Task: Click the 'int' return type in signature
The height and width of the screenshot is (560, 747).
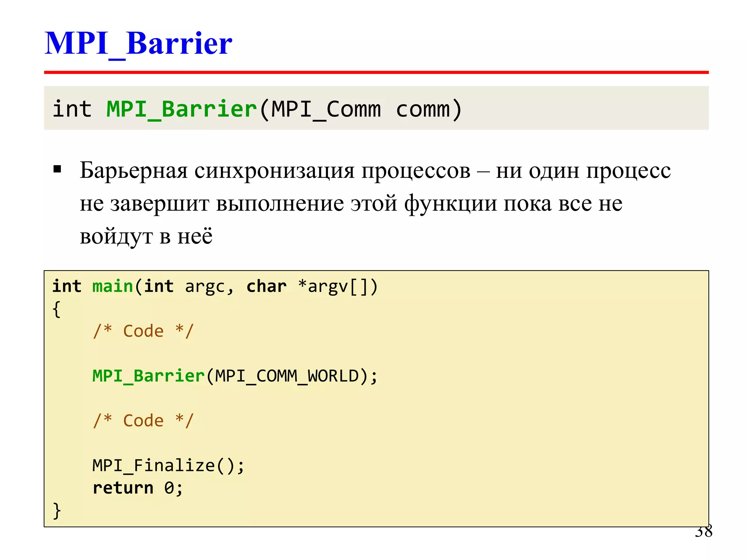Action: [x=72, y=109]
